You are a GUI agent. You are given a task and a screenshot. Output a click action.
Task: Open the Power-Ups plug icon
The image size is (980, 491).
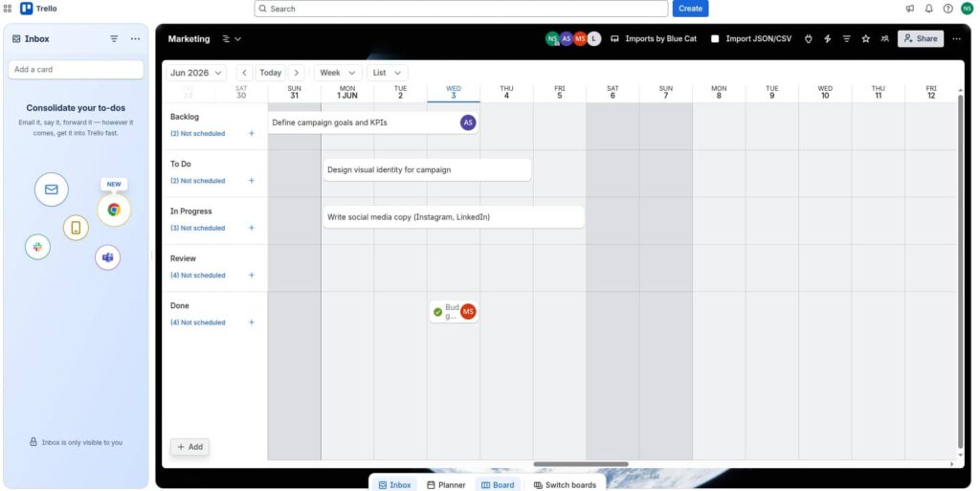pos(808,38)
